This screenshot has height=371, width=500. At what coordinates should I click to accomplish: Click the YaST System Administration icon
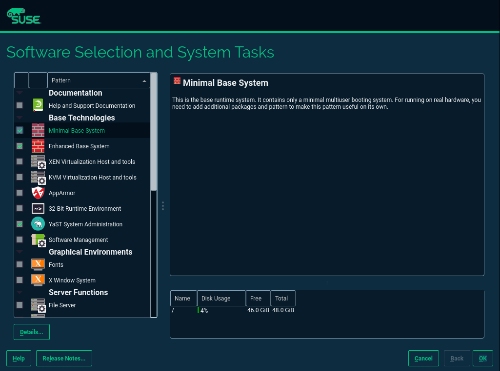[x=38, y=224]
